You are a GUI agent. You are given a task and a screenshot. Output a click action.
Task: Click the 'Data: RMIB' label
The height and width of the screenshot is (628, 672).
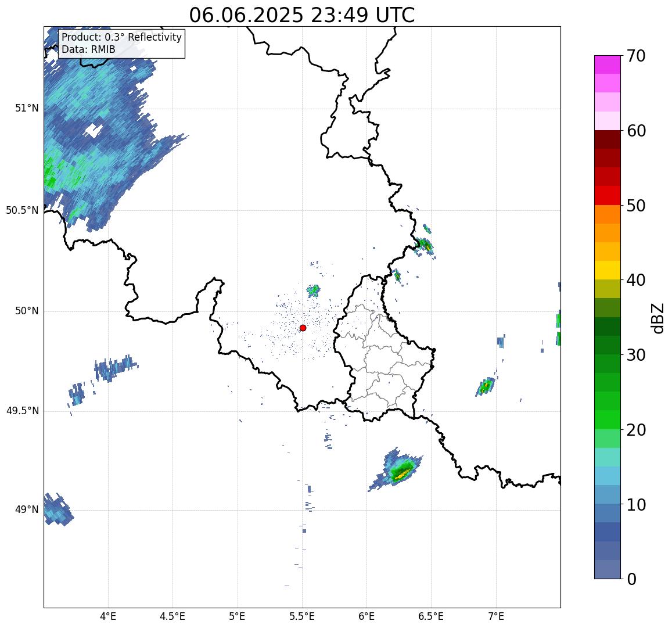[x=89, y=50]
